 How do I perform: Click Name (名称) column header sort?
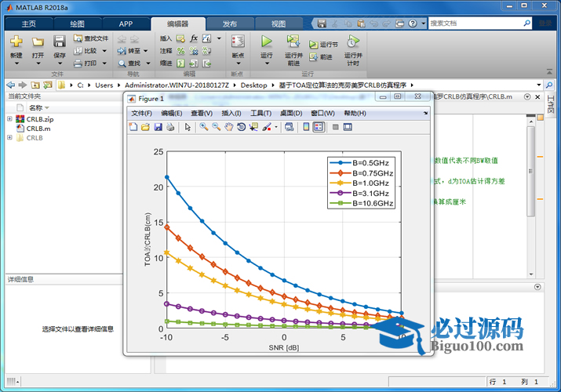coord(38,107)
